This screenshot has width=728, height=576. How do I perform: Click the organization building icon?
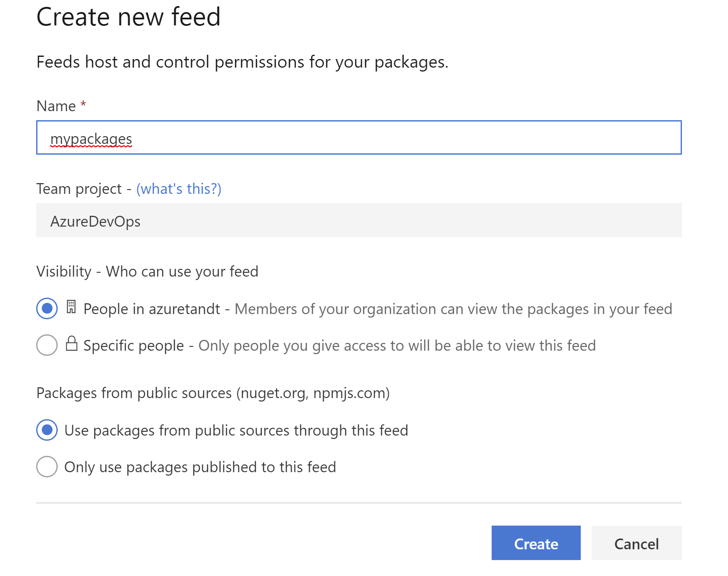(x=71, y=307)
